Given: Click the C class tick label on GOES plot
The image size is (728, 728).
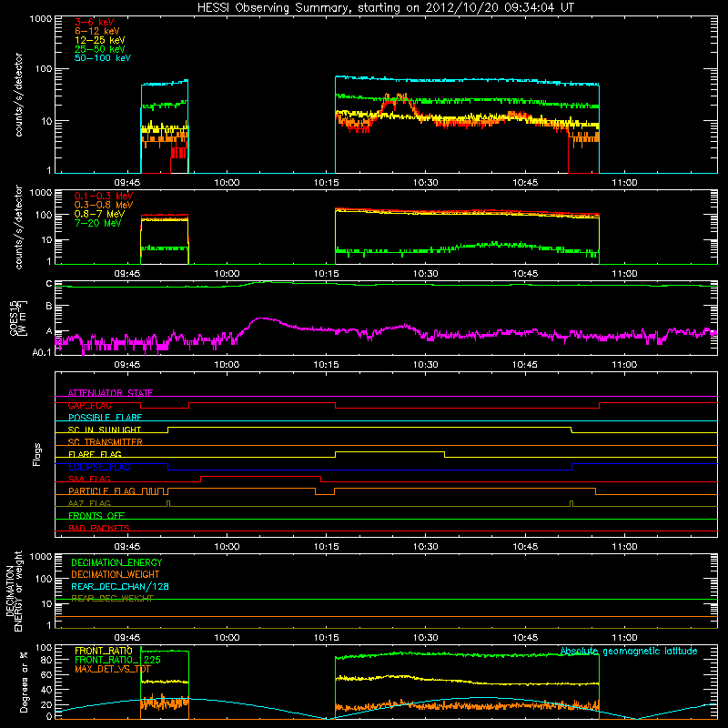Looking at the screenshot, I should (49, 284).
